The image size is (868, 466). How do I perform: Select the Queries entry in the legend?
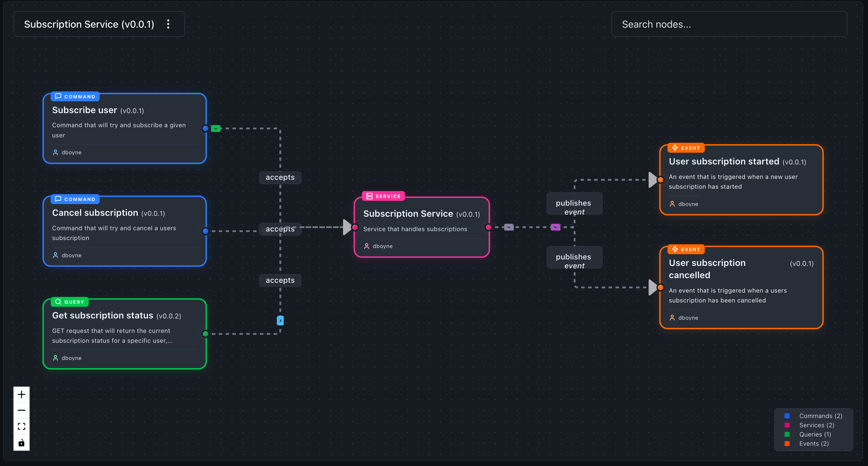pyautogui.click(x=815, y=434)
